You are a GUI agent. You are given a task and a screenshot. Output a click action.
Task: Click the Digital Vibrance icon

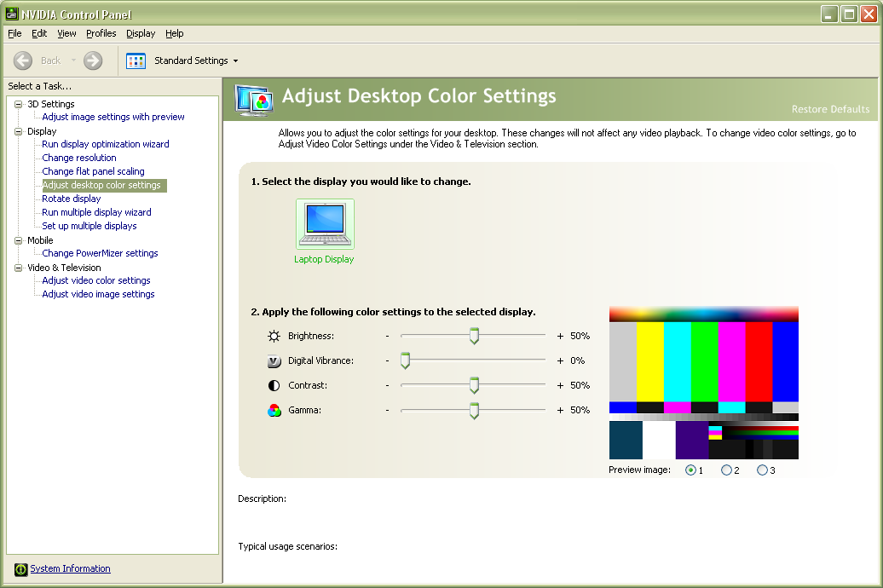pos(274,361)
